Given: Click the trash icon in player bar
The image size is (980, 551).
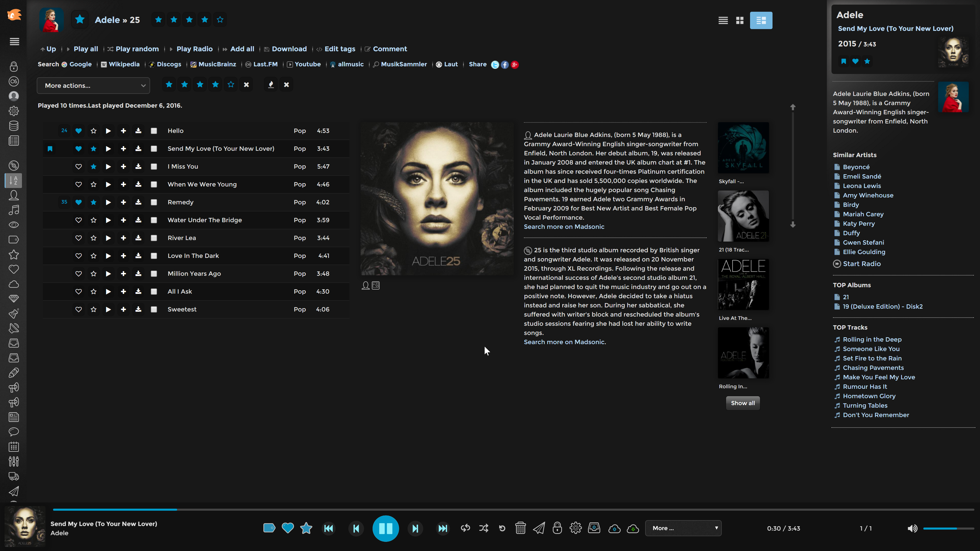Looking at the screenshot, I should (x=520, y=528).
